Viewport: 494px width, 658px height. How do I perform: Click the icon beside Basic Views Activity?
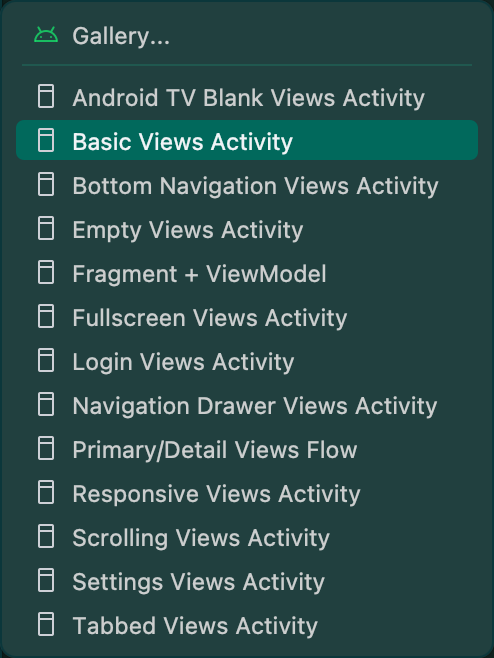(46, 140)
